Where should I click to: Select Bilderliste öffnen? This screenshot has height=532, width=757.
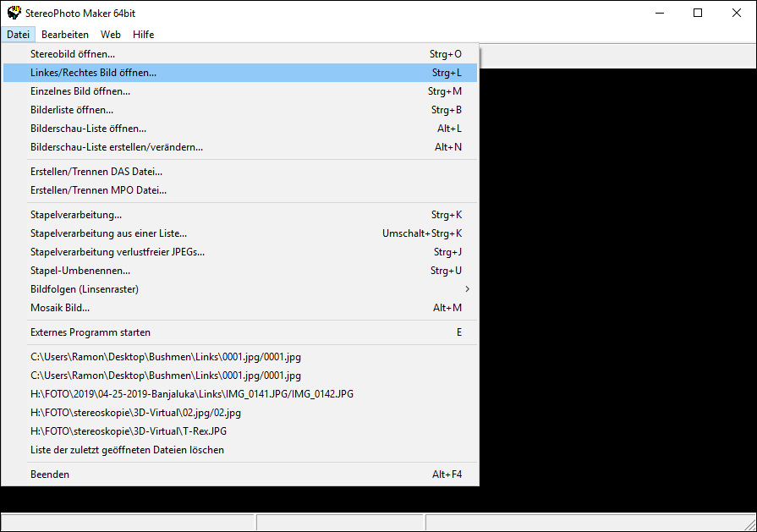tap(240, 110)
